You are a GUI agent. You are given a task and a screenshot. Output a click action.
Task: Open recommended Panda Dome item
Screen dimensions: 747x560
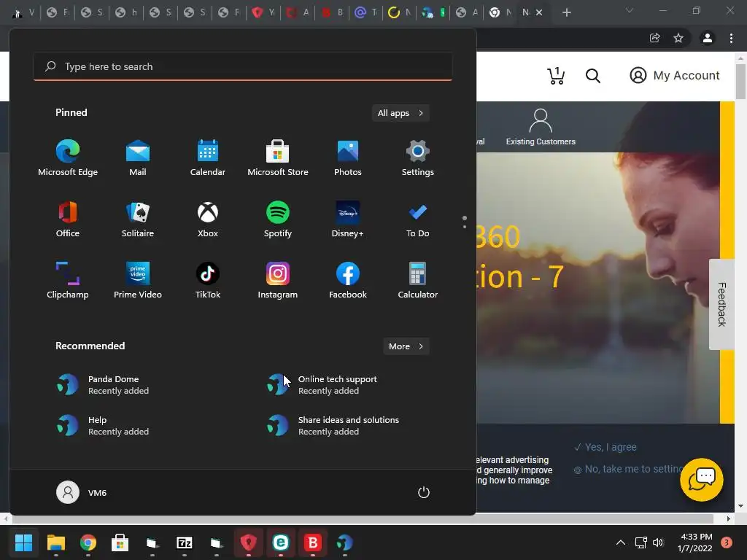click(x=103, y=385)
